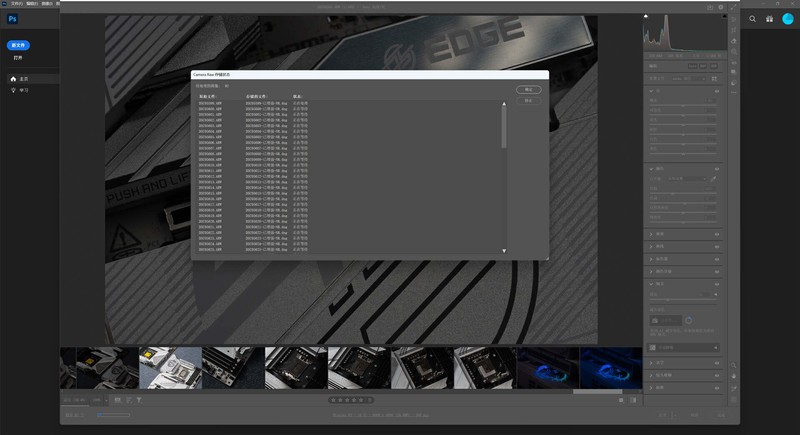The image size is (800, 435).
Task: Select the Crop and Rotate tool
Action: (x=734, y=30)
